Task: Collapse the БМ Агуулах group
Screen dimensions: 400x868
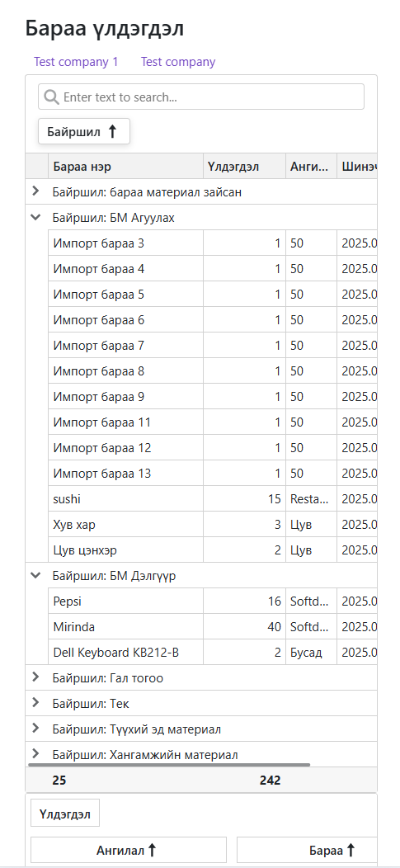Action: [36, 218]
